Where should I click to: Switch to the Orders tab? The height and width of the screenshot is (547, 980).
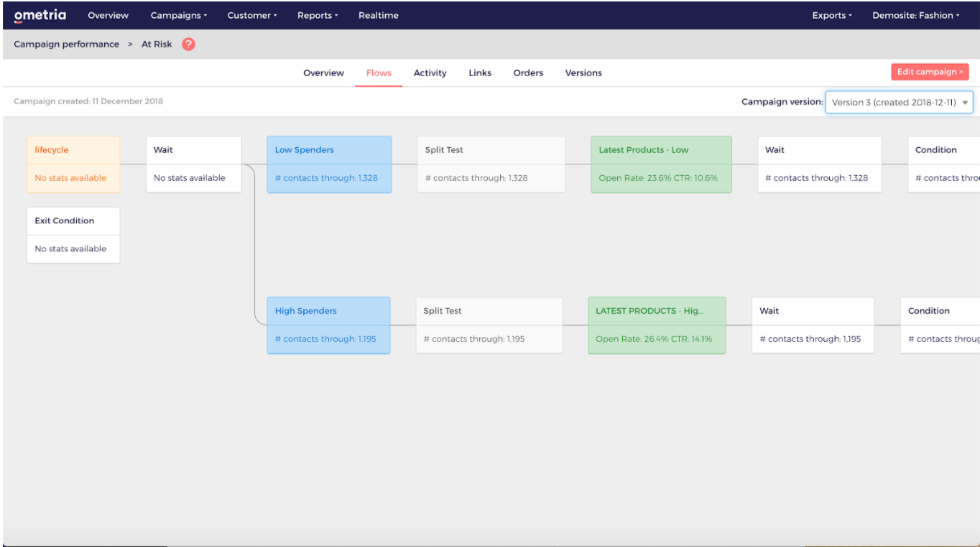528,73
